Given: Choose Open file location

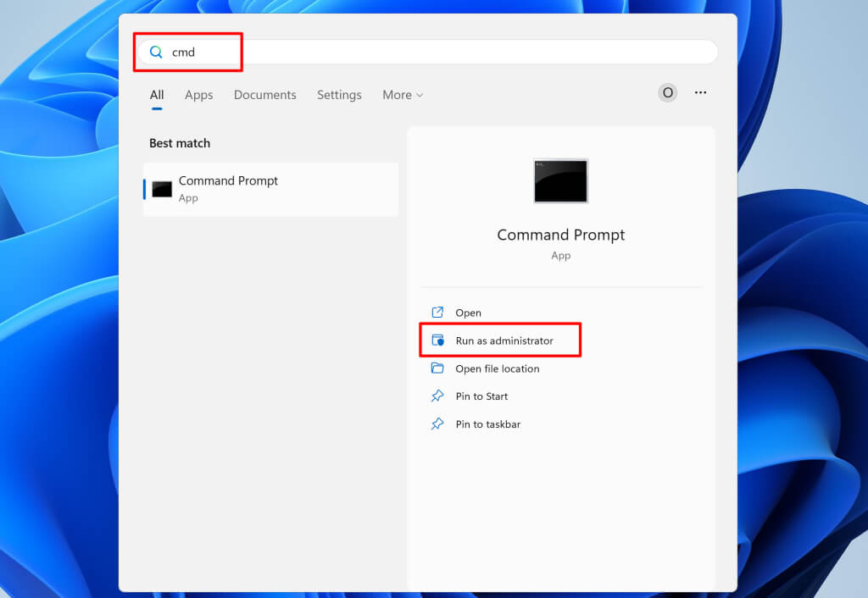Looking at the screenshot, I should [x=497, y=368].
